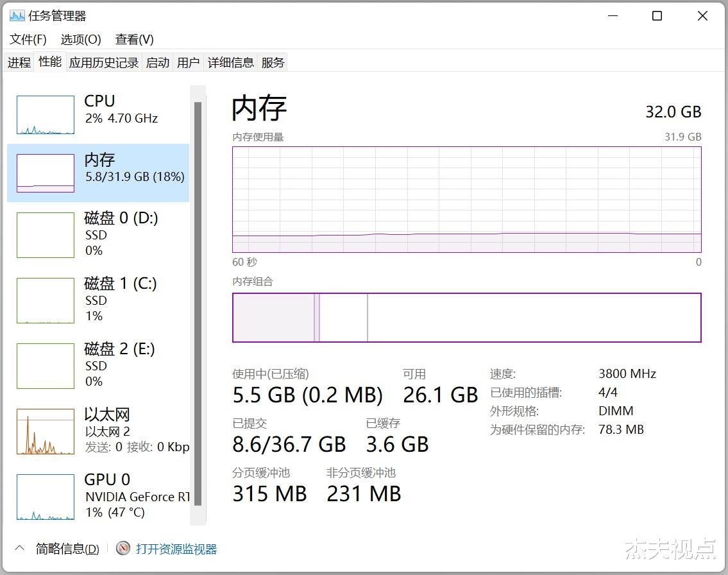Select 磁盘 2 (E:) SSD panel
728x575 pixels.
pyautogui.click(x=96, y=365)
